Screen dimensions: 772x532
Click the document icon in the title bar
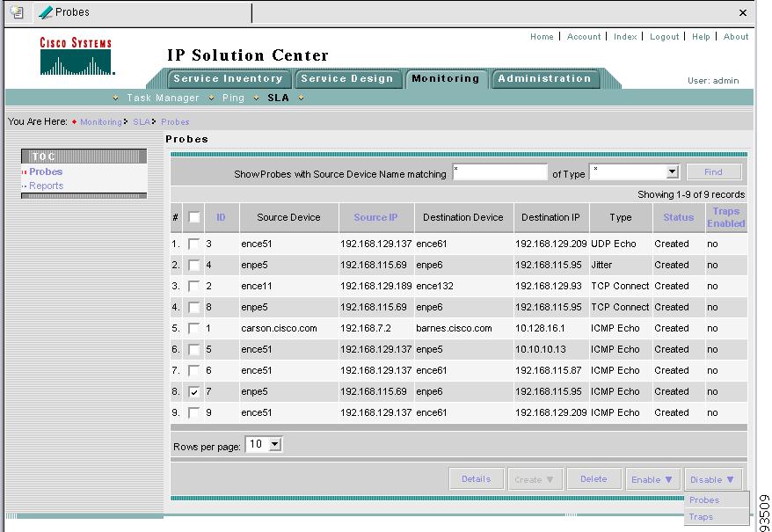tap(18, 12)
